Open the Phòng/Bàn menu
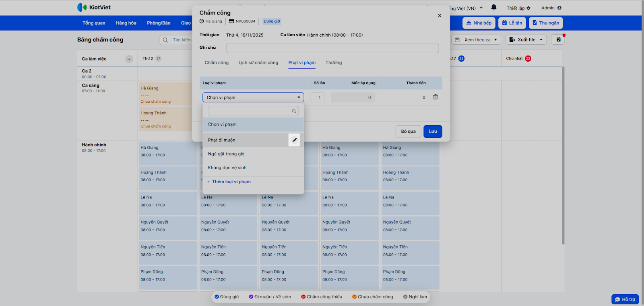This screenshot has width=644, height=306. (159, 23)
